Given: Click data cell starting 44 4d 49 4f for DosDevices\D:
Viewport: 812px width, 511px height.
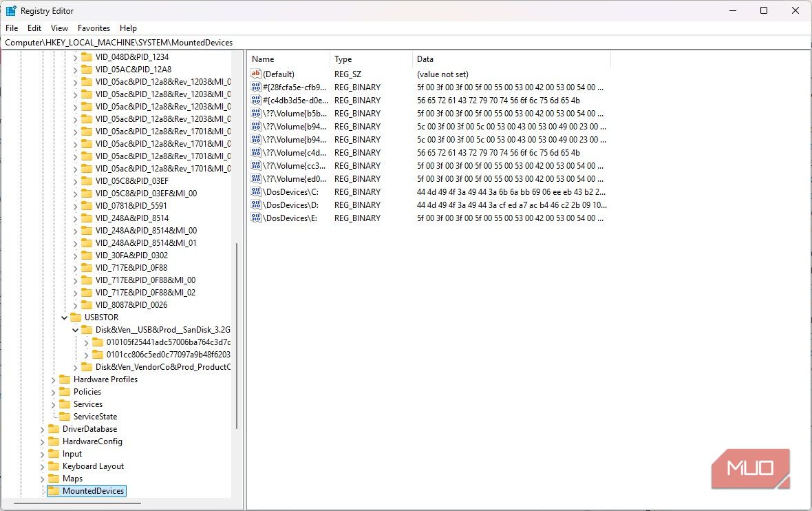Looking at the screenshot, I should coord(512,205).
